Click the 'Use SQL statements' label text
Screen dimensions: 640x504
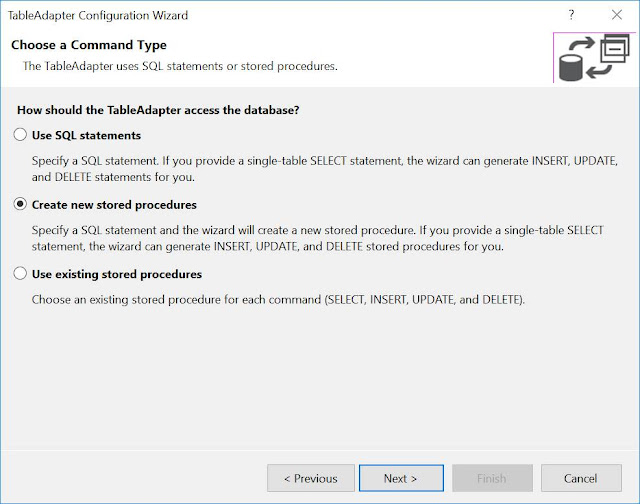tap(86, 135)
